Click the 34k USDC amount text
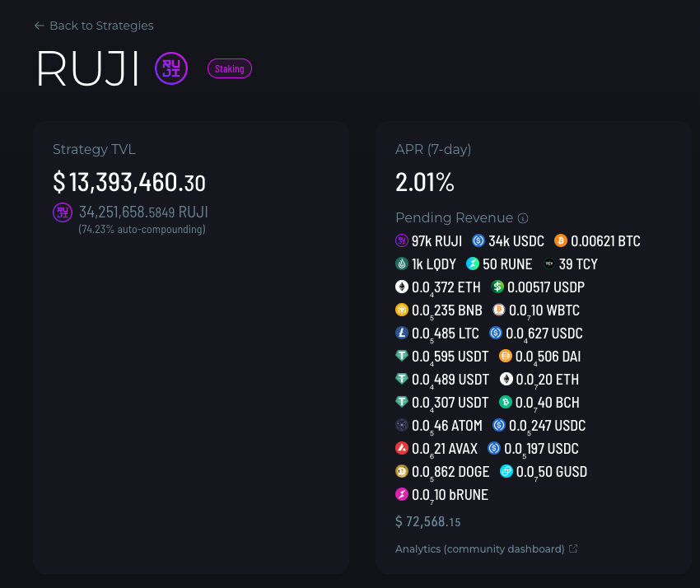 [516, 241]
